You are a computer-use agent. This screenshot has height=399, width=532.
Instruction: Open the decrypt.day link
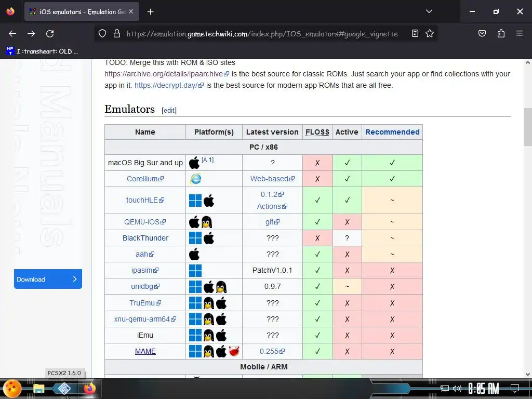(x=169, y=86)
